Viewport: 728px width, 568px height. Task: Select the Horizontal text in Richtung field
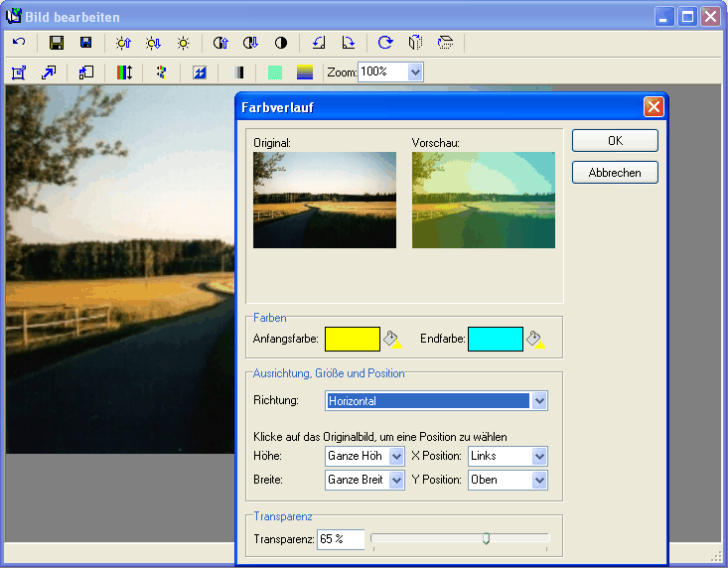coord(353,401)
